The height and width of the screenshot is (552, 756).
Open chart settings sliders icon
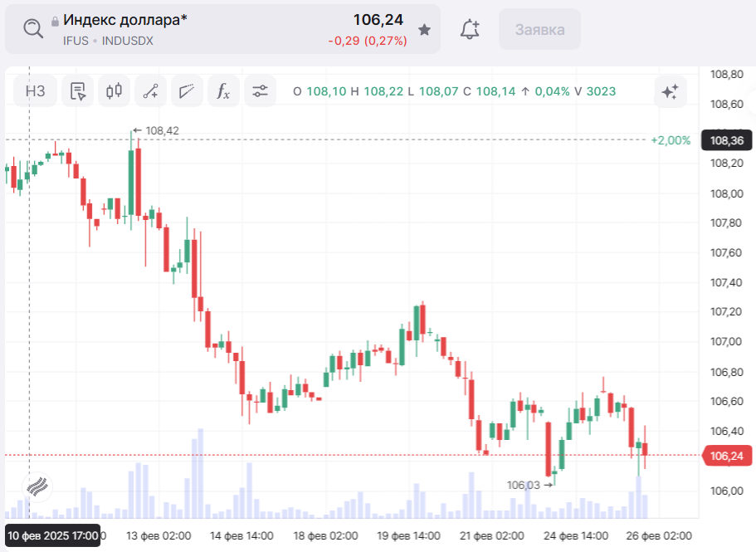[x=260, y=91]
